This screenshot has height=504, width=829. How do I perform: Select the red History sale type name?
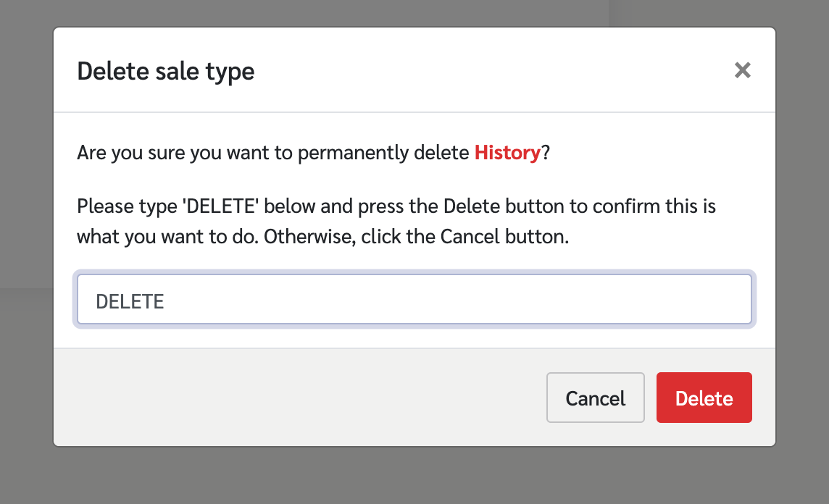coord(507,153)
